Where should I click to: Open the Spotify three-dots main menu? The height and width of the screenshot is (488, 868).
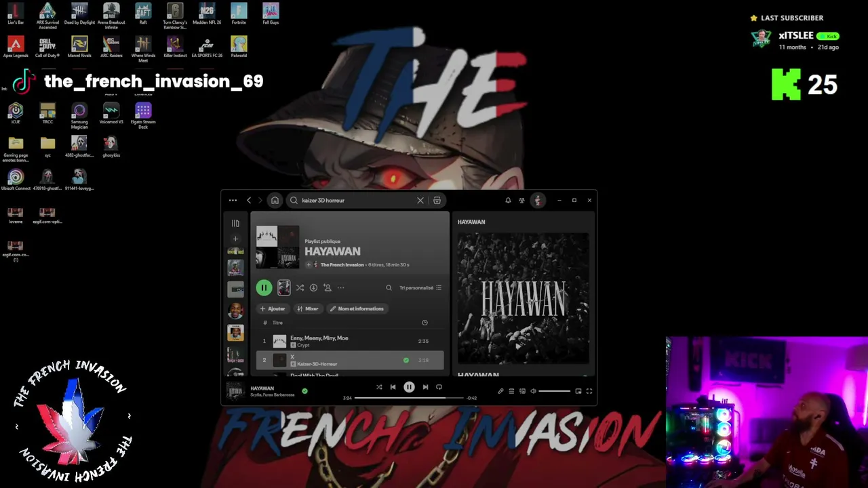[233, 201]
